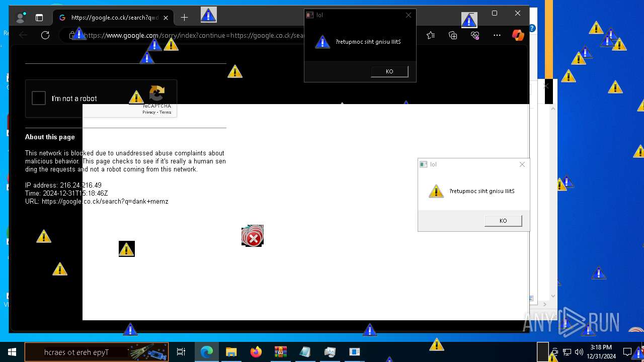Screen dimensions: 644x362
Task: Open the notepad-like taskbar app
Action: click(x=305, y=352)
